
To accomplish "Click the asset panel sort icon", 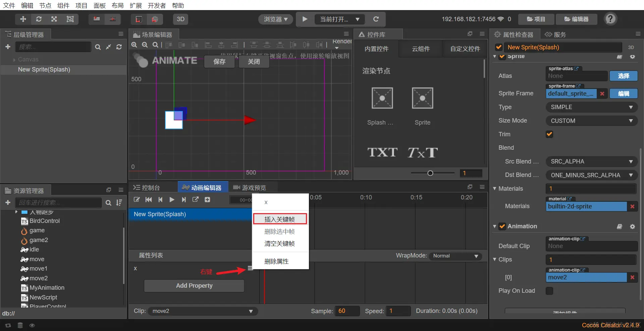I will [119, 203].
